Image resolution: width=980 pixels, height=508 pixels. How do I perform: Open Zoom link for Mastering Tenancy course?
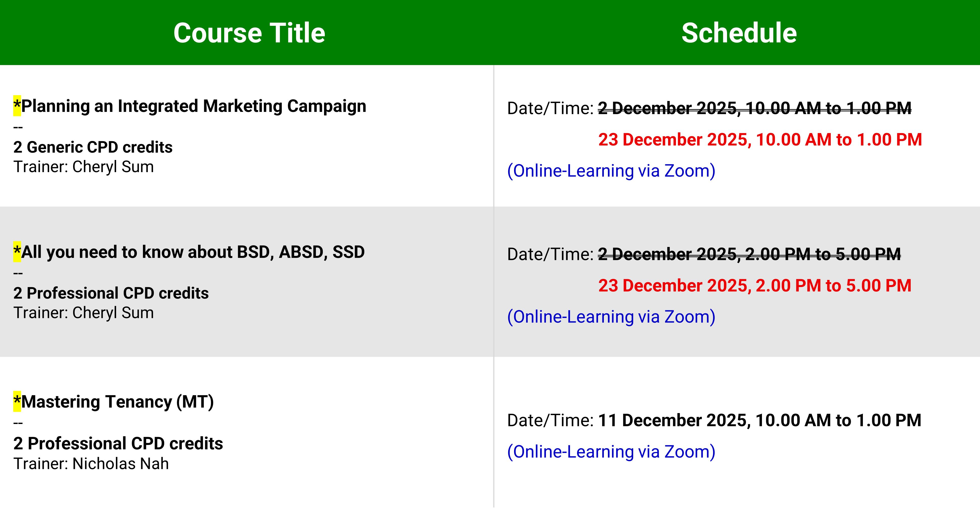point(611,452)
